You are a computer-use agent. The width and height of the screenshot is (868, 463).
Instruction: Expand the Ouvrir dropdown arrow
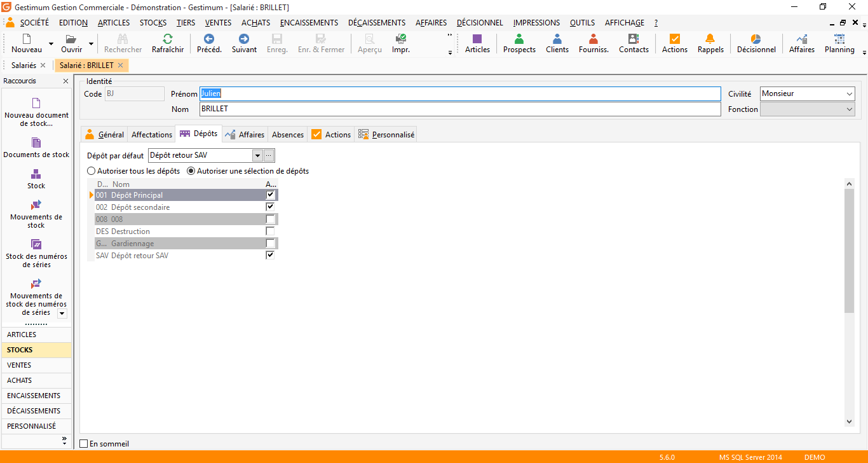[x=91, y=45]
